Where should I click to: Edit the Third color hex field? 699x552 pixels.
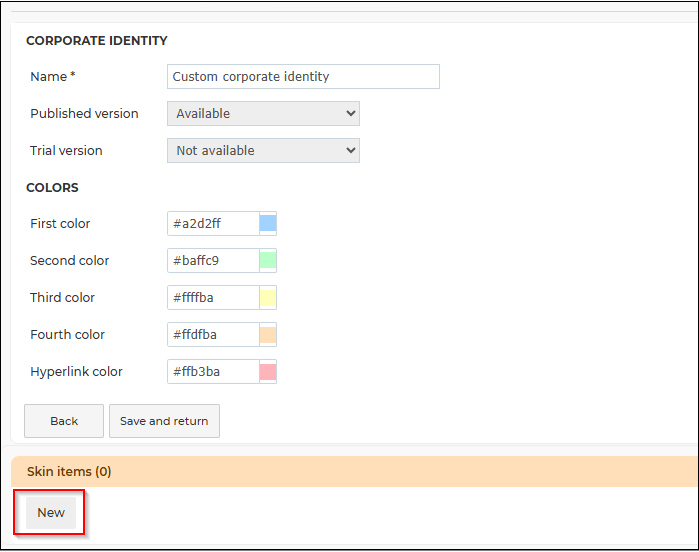click(x=213, y=297)
